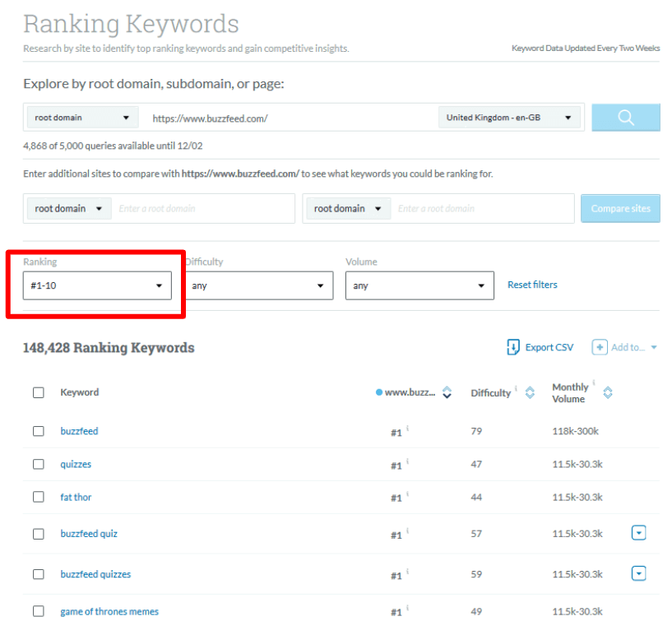The height and width of the screenshot is (635, 672).
Task: Click the Export CSV download icon
Action: click(x=513, y=347)
